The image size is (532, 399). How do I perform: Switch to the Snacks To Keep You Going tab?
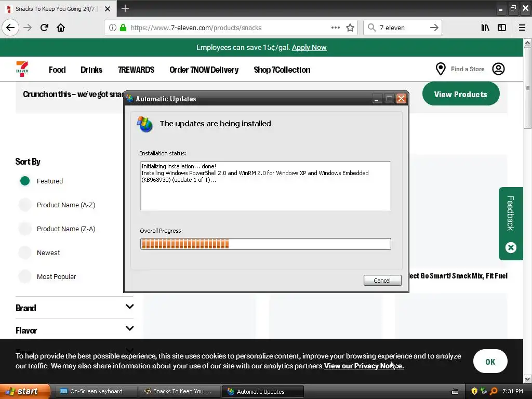click(58, 9)
